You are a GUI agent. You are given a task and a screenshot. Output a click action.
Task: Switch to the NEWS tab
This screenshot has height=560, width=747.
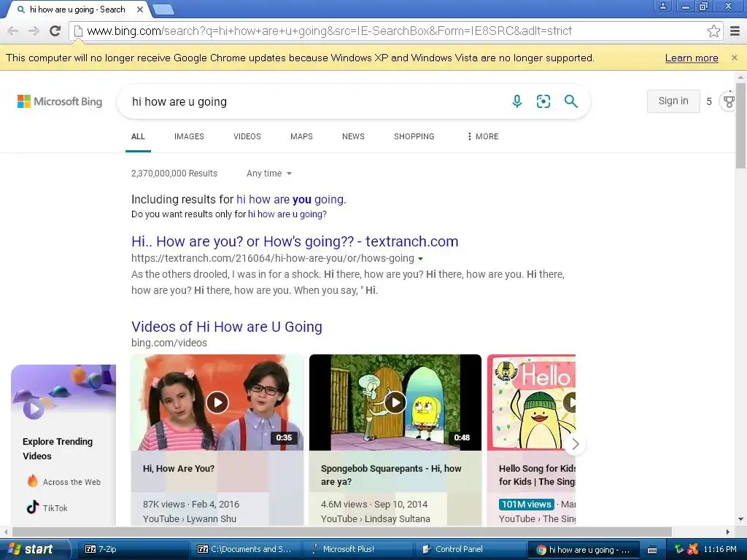coord(353,136)
